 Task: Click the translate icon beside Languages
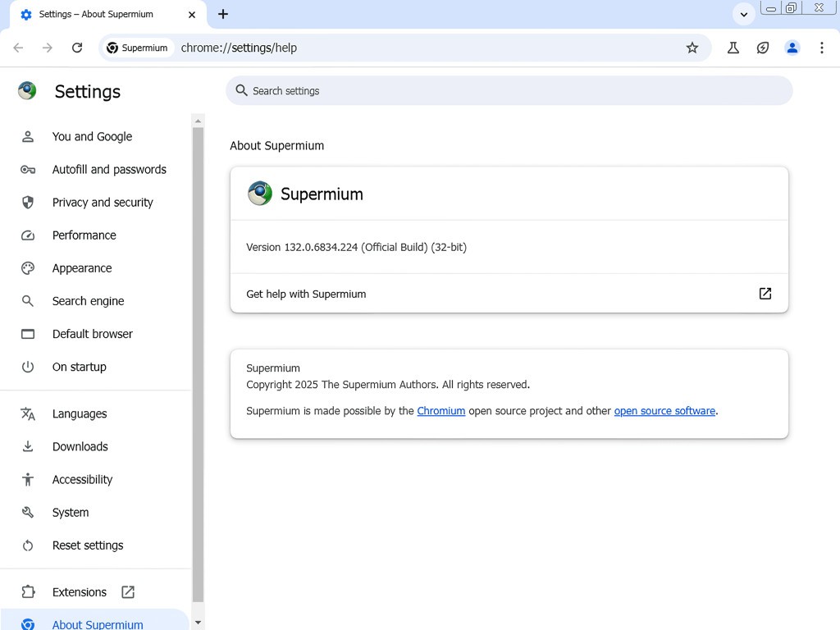pyautogui.click(x=28, y=413)
